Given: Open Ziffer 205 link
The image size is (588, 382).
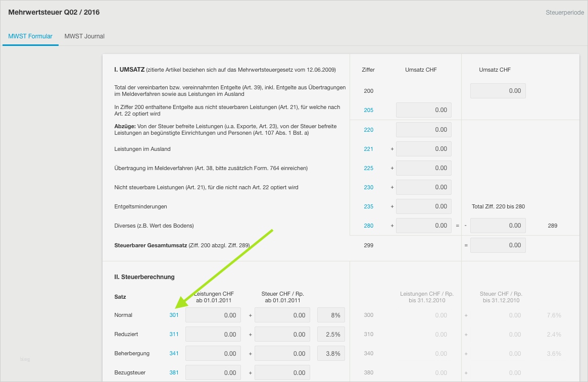Looking at the screenshot, I should point(368,110).
